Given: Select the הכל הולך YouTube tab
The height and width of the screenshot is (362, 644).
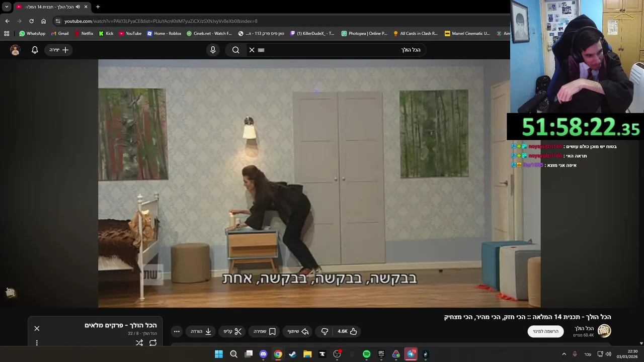Looking at the screenshot, I should (52, 7).
